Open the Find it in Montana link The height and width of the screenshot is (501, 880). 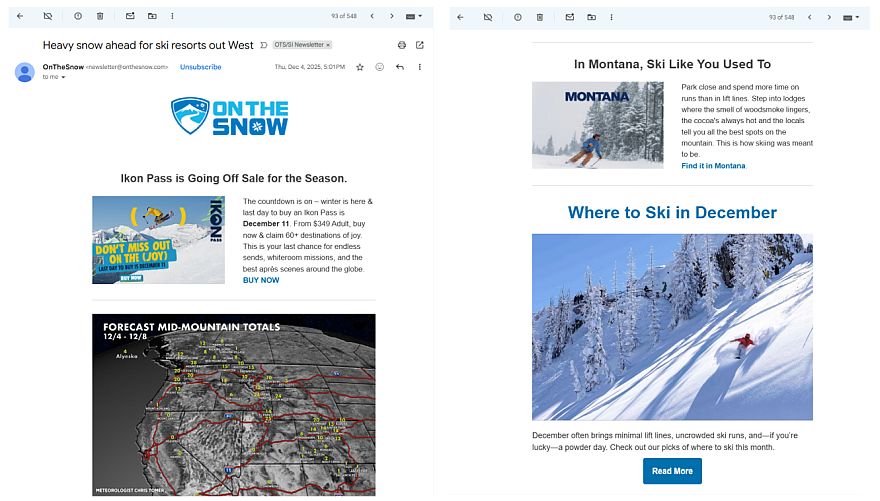pos(713,166)
